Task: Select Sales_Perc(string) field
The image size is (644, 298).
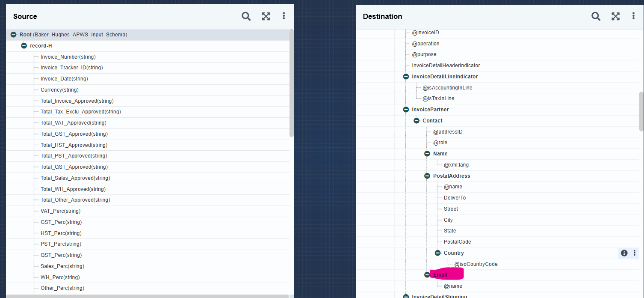Action: 62,266
